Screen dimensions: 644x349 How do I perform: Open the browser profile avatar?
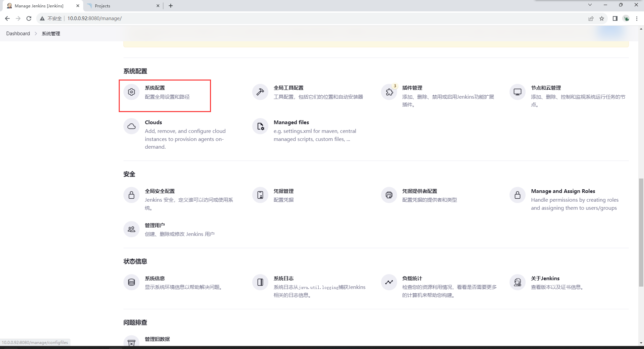click(x=626, y=18)
